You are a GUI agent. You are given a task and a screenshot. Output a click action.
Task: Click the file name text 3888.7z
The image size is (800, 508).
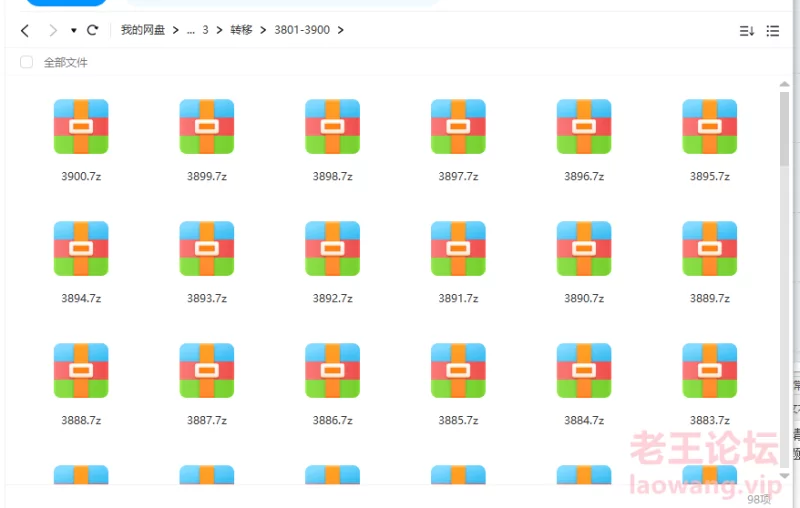point(81,420)
